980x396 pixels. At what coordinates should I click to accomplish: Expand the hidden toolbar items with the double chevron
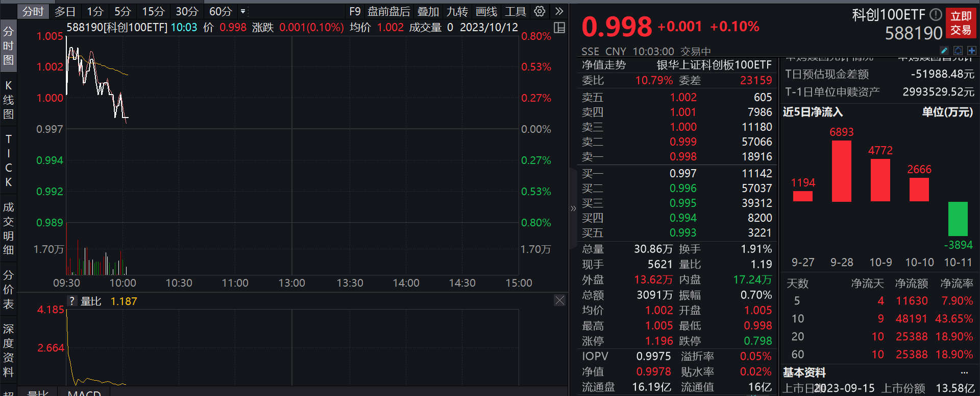(x=559, y=11)
